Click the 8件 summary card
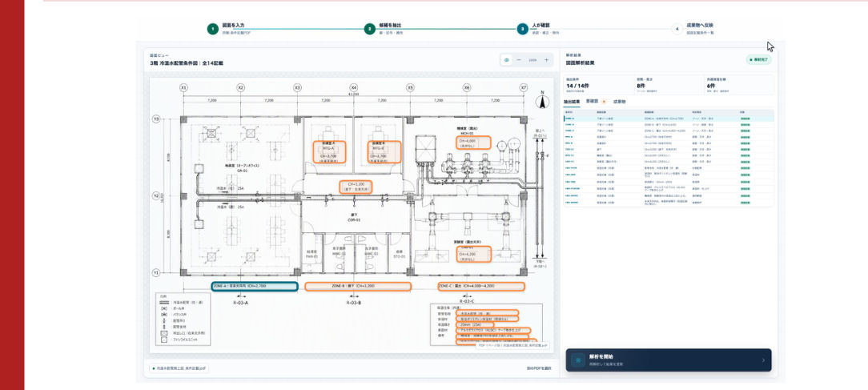Viewport: 868px width, 390px height. coord(669,85)
